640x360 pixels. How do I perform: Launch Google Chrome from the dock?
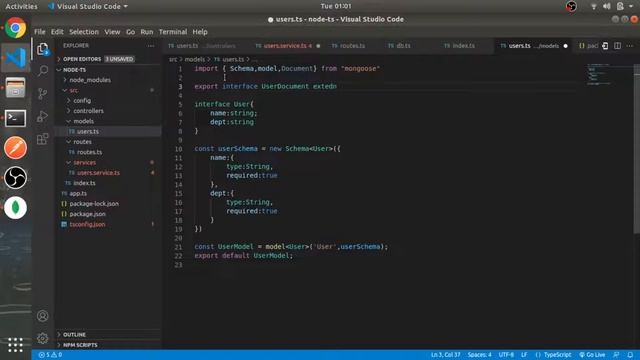pos(16,28)
